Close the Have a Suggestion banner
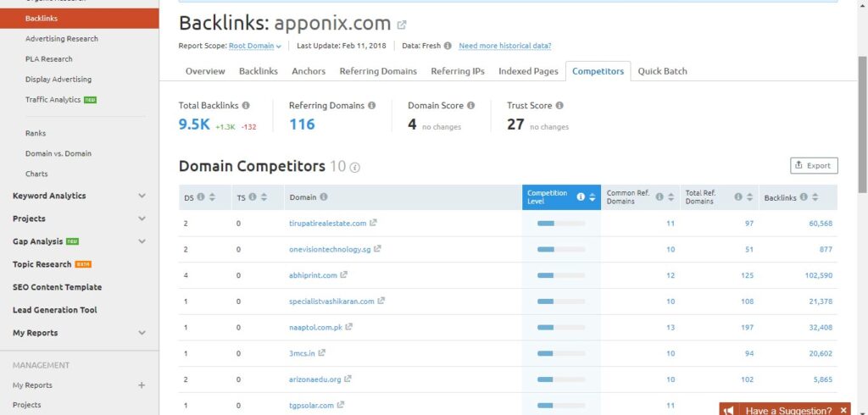868x415 pixels. (x=843, y=410)
